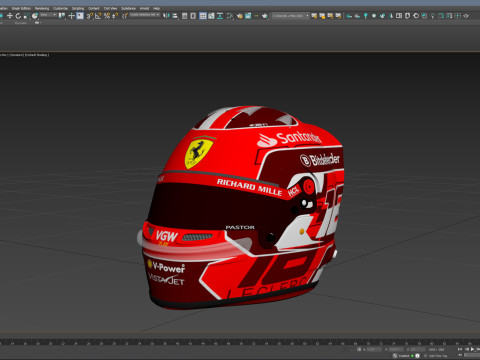Select the Move tool

(x=10, y=16)
